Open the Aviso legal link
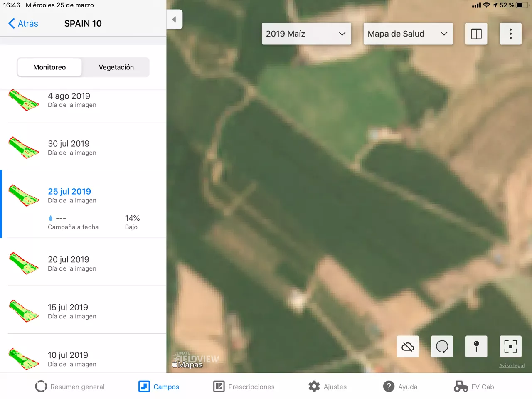This screenshot has height=399, width=532. (x=512, y=365)
